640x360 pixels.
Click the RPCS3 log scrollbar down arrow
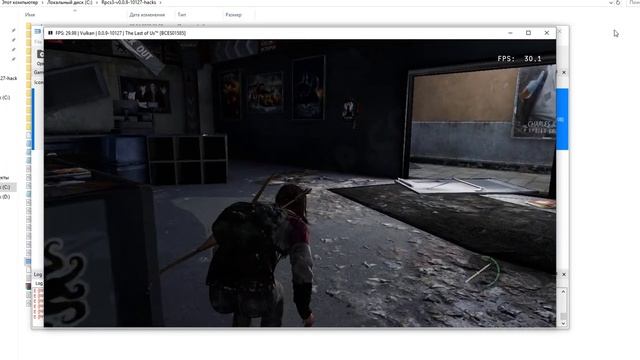(x=563, y=323)
